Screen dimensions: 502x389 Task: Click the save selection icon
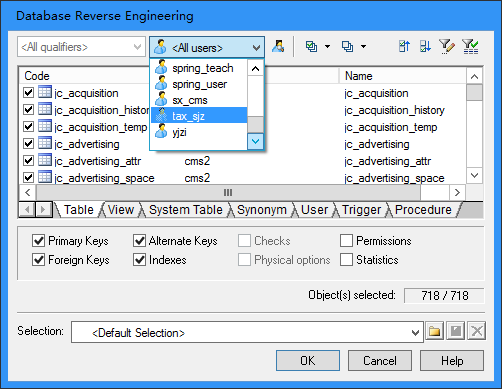point(456,331)
